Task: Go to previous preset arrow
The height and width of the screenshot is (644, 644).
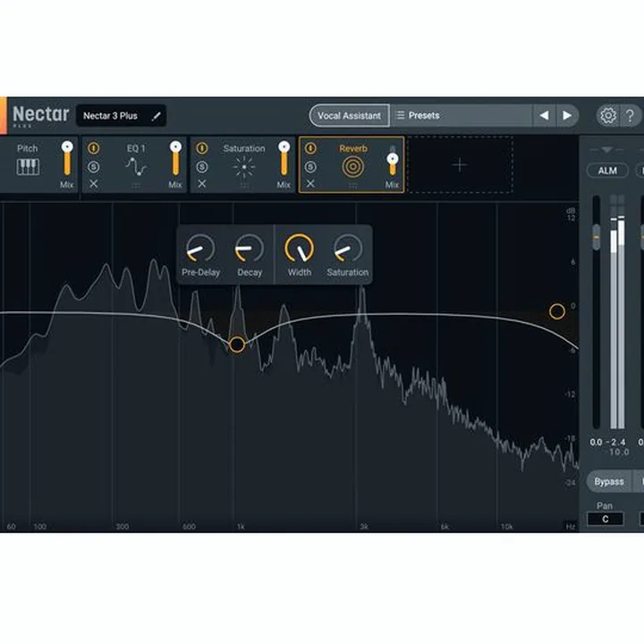Action: point(544,115)
